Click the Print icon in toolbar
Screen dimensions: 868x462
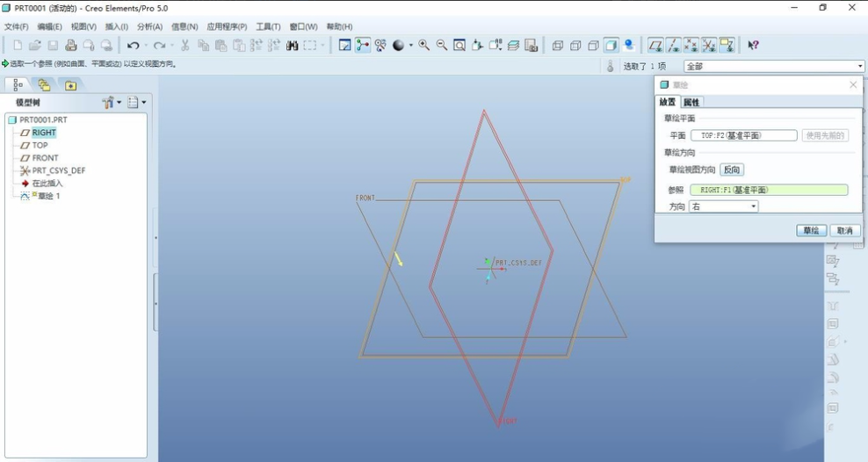point(71,46)
